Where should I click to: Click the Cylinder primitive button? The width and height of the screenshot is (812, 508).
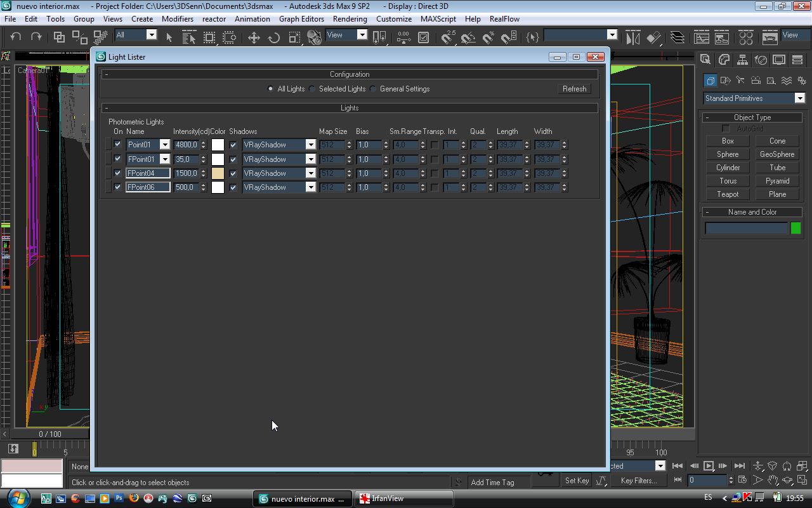click(728, 168)
